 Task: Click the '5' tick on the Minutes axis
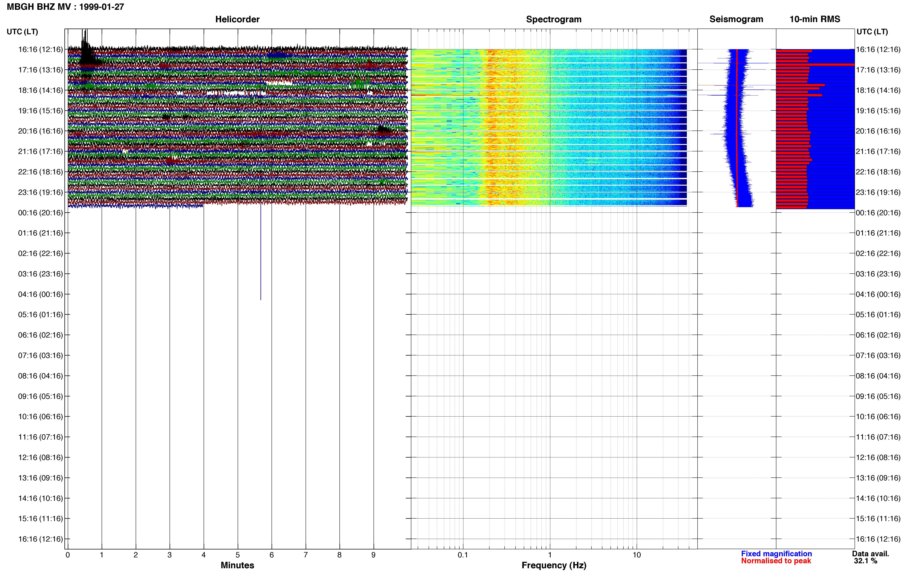coord(238,555)
